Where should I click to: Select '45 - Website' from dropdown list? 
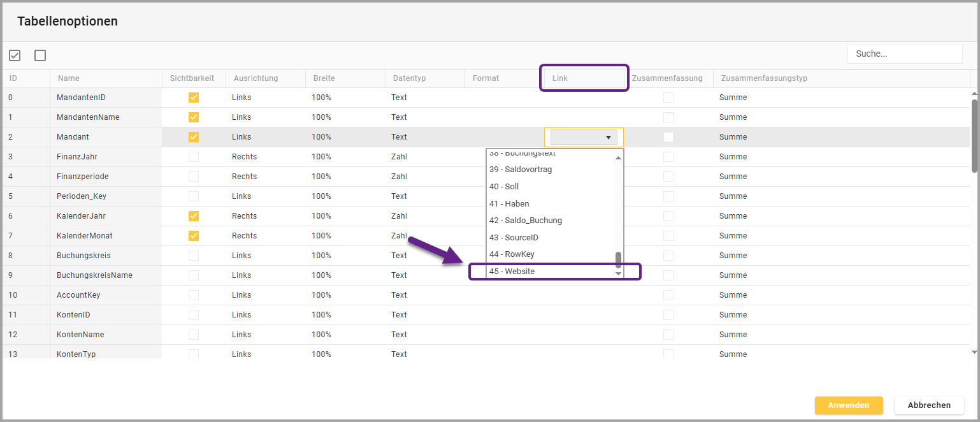tap(549, 272)
